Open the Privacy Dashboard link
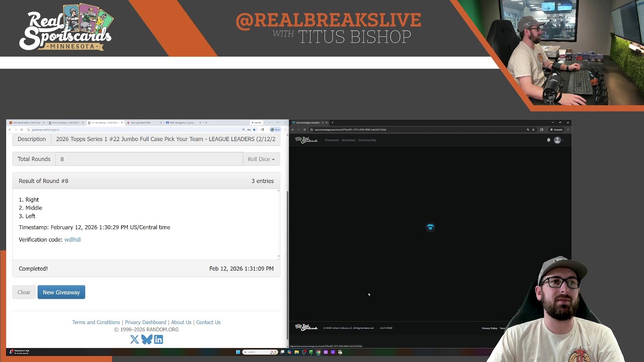644x362 pixels. coord(145,322)
